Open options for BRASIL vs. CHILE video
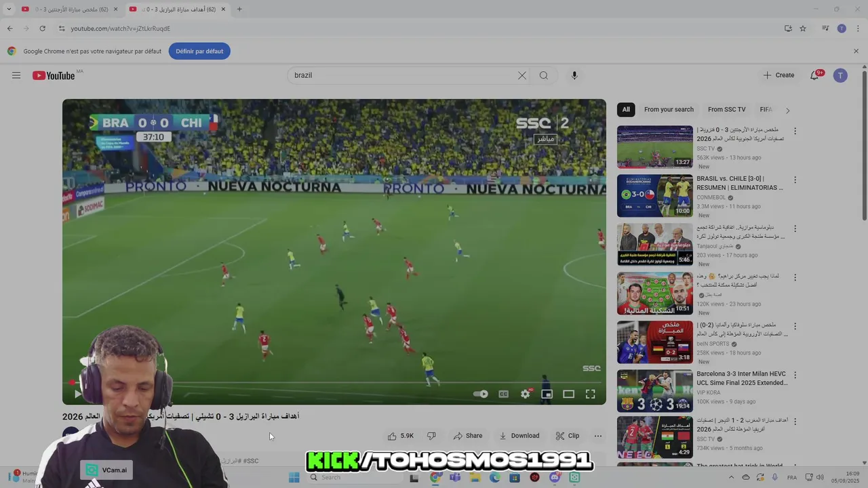 click(x=795, y=180)
